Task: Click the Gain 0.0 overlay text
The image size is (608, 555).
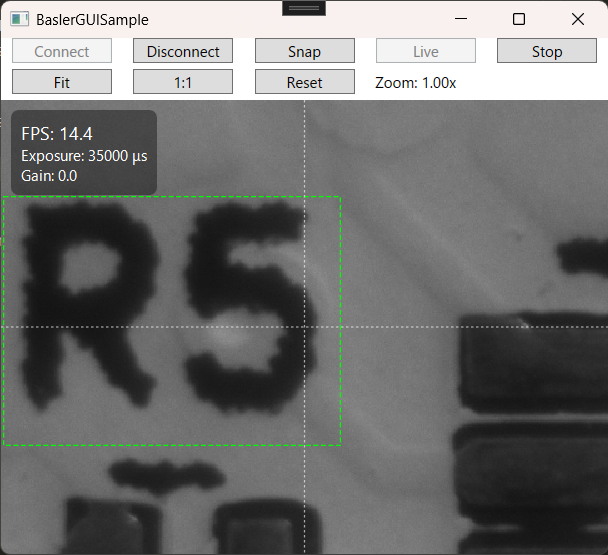Action: point(49,176)
